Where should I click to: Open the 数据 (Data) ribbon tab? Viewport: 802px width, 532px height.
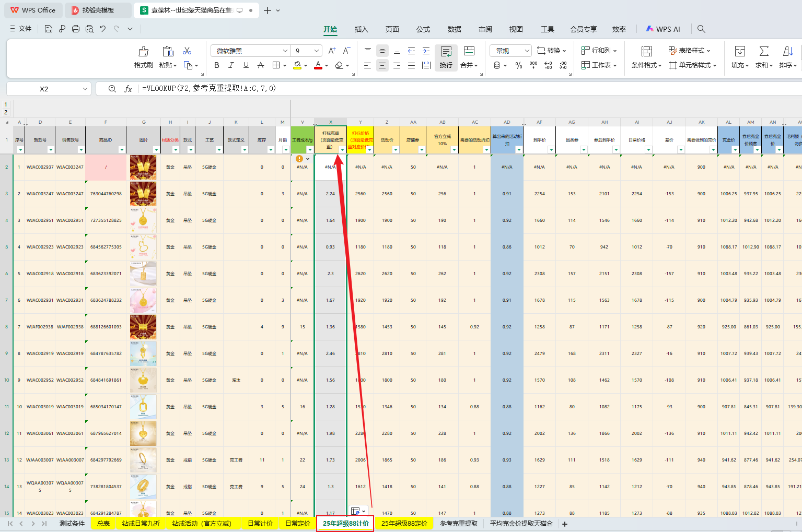pyautogui.click(x=454, y=29)
